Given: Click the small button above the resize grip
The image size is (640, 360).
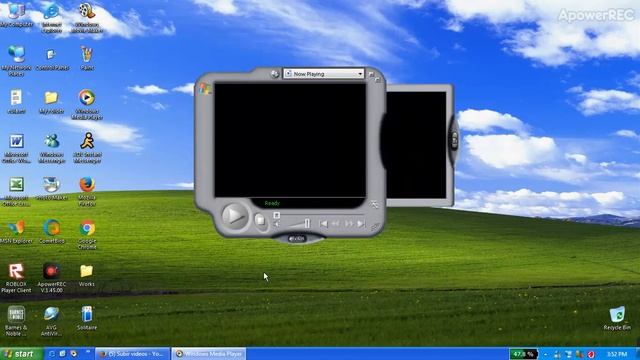Looking at the screenshot, I should pyautogui.click(x=374, y=205).
